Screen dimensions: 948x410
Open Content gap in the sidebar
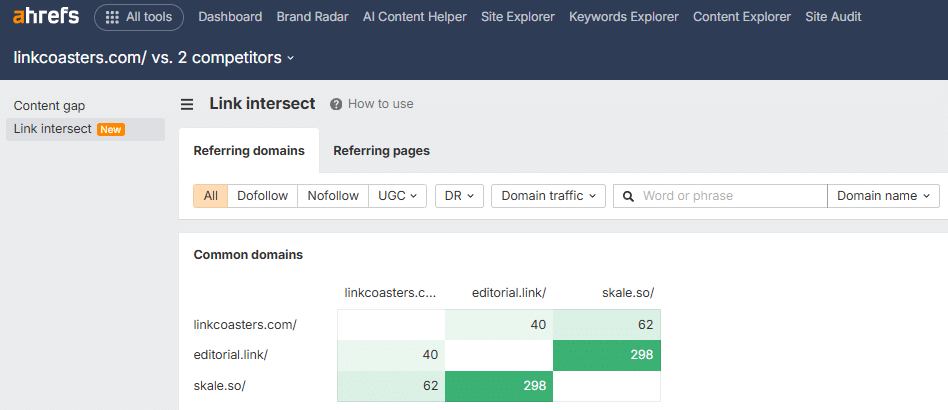pyautogui.click(x=50, y=106)
